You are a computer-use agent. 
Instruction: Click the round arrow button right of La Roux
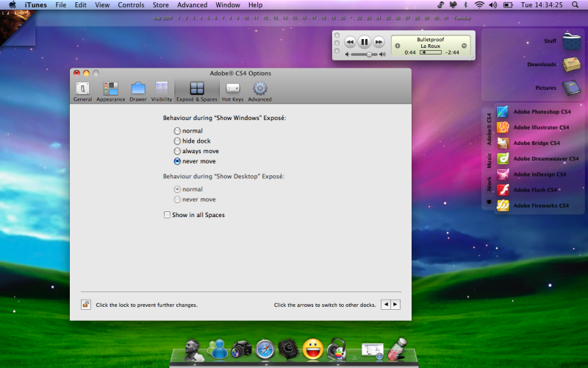coord(464,46)
